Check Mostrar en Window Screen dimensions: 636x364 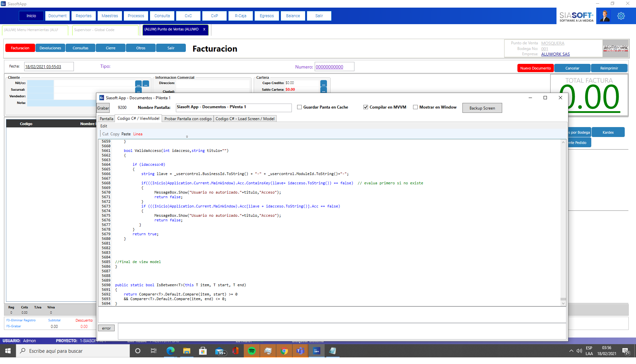[415, 107]
